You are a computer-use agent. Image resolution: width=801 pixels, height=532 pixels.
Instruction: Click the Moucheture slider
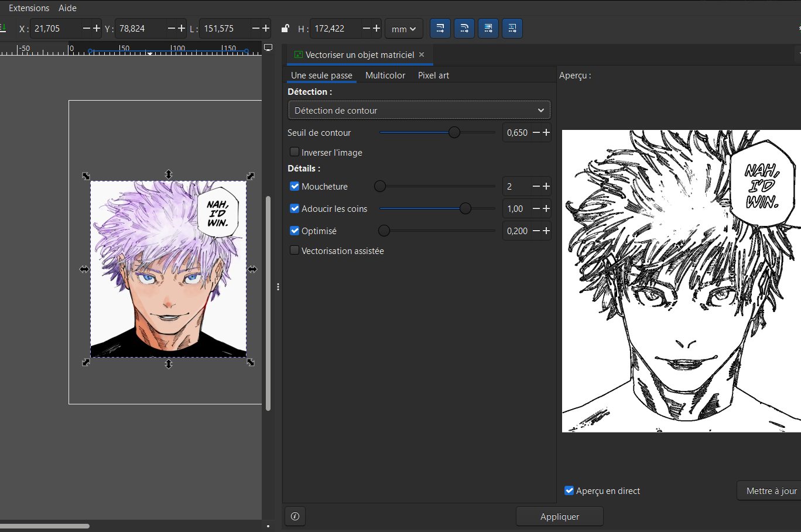click(x=437, y=186)
